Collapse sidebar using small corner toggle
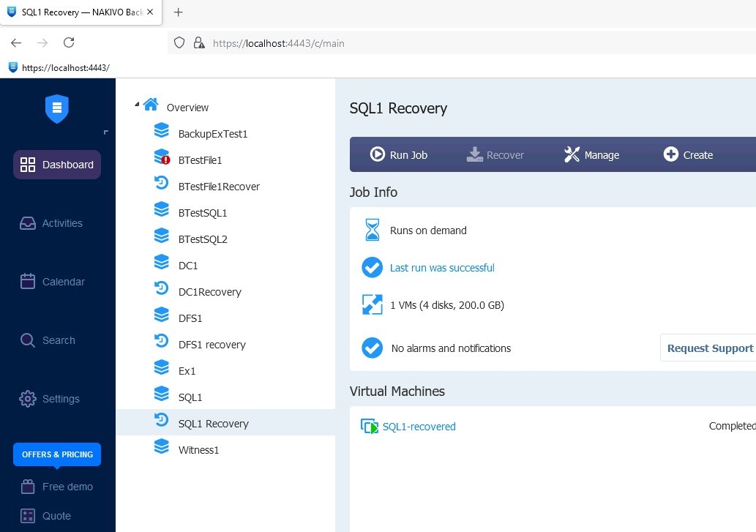 pos(105,132)
